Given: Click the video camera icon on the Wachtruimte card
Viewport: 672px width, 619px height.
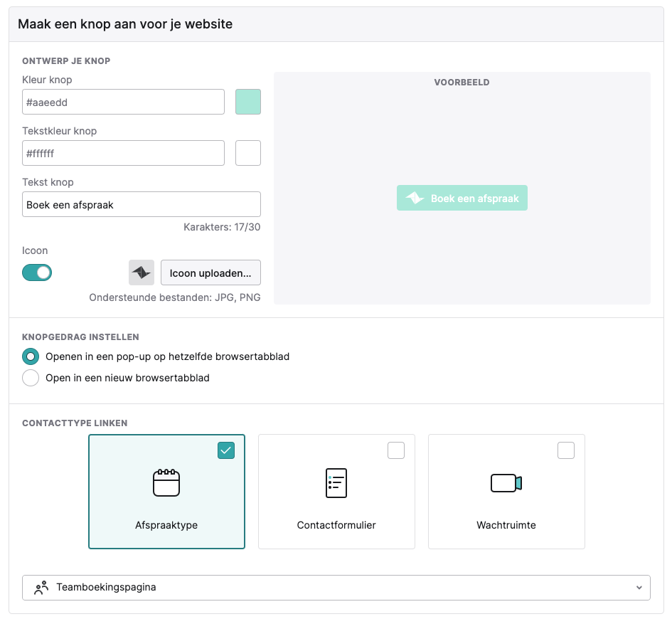Looking at the screenshot, I should 506,483.
